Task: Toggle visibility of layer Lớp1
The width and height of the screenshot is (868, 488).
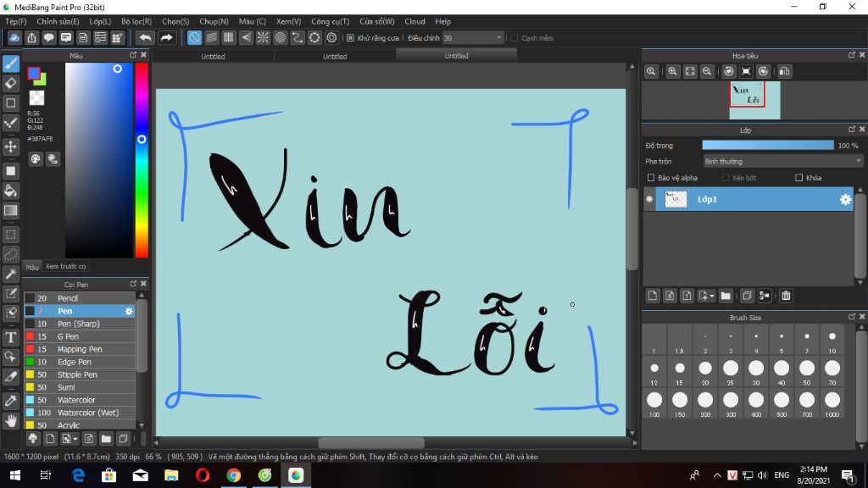Action: 649,199
